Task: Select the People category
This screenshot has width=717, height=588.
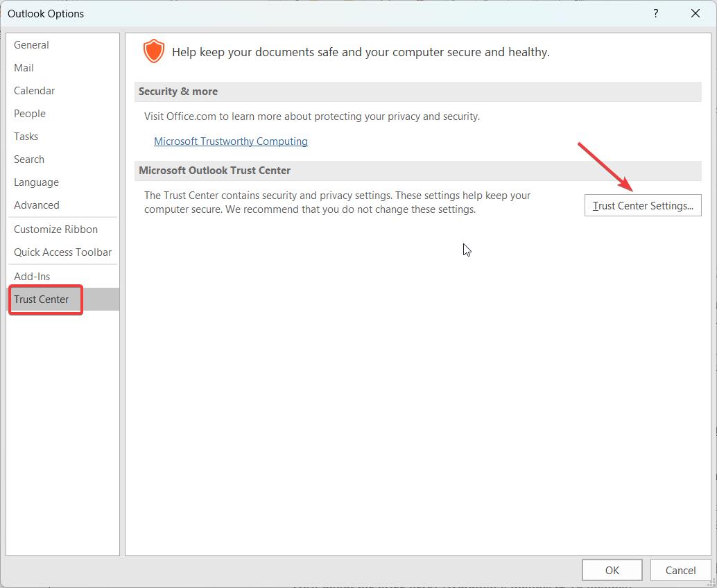Action: (29, 113)
